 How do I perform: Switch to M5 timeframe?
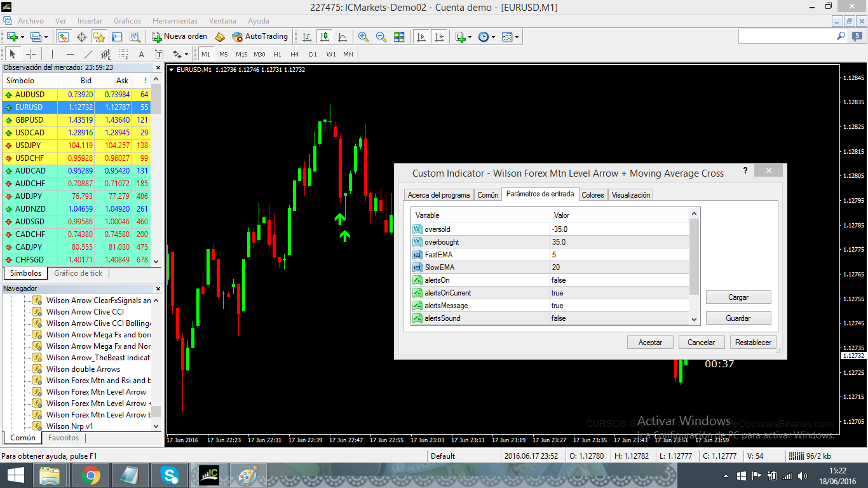[224, 54]
